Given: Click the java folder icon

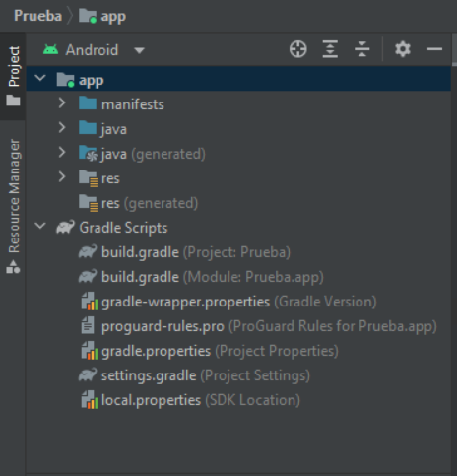Looking at the screenshot, I should pos(88,128).
